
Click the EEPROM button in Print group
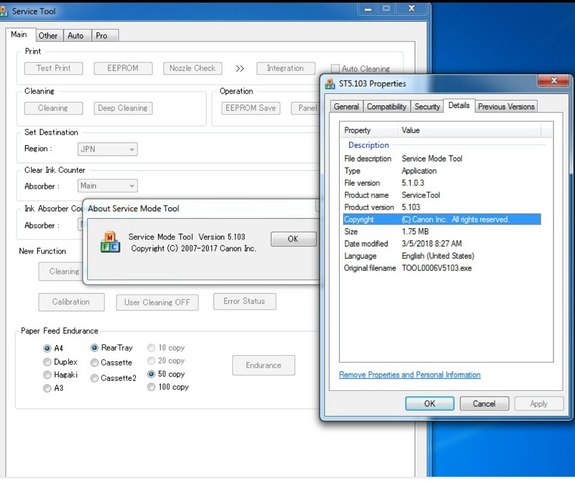(x=123, y=68)
